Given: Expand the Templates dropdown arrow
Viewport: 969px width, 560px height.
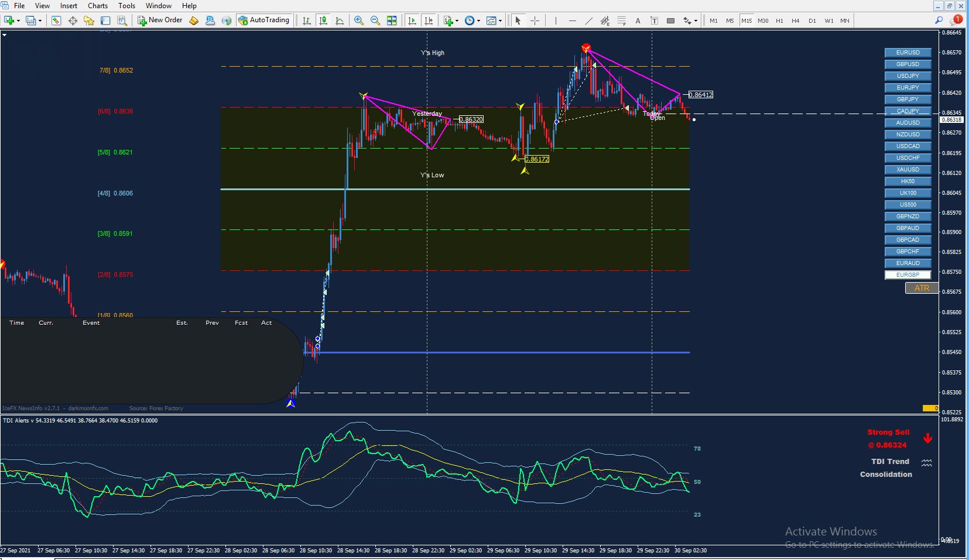Looking at the screenshot, I should (501, 20).
